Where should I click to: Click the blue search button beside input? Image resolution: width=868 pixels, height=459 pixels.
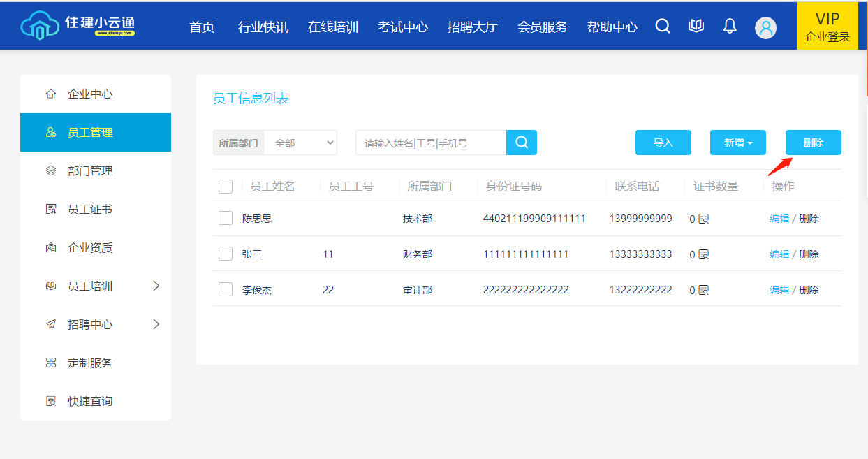(x=522, y=143)
